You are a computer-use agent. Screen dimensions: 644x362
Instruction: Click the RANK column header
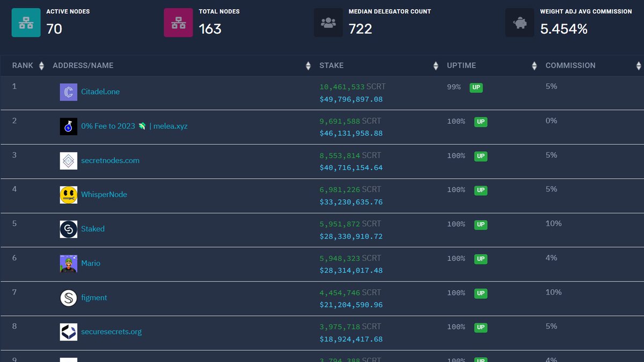pyautogui.click(x=23, y=65)
